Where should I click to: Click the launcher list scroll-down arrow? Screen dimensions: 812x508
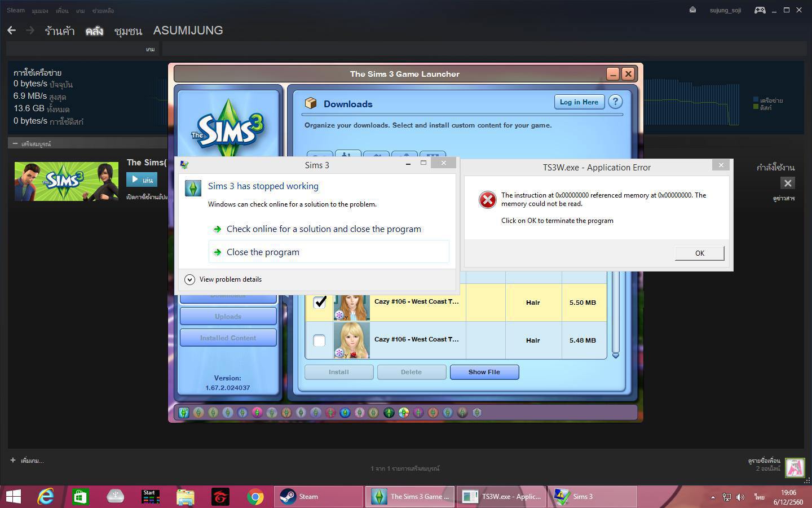click(x=616, y=356)
